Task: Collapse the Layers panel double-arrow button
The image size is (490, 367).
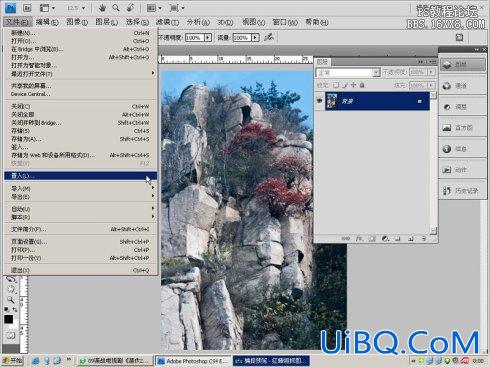Action: pyautogui.click(x=421, y=62)
